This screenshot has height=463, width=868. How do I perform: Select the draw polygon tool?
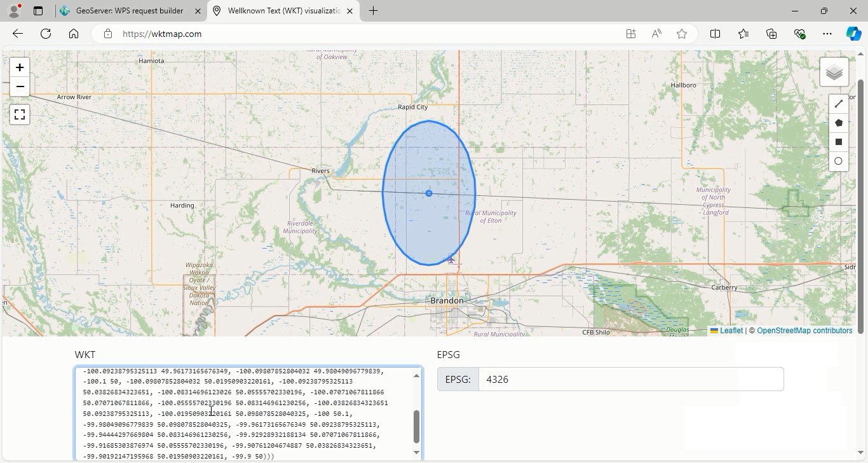[x=838, y=123]
